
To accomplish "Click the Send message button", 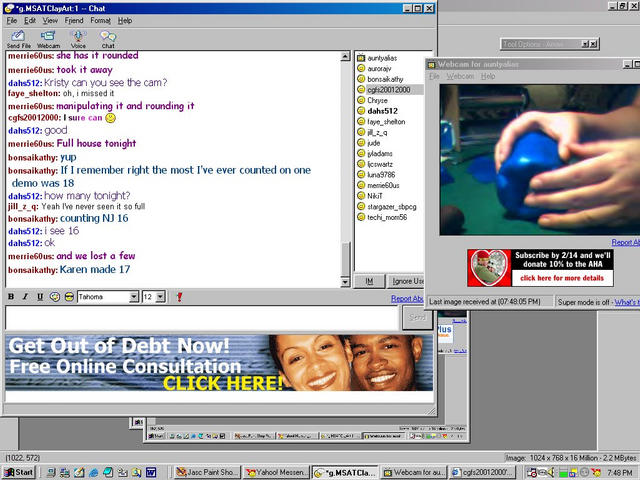I will [417, 317].
